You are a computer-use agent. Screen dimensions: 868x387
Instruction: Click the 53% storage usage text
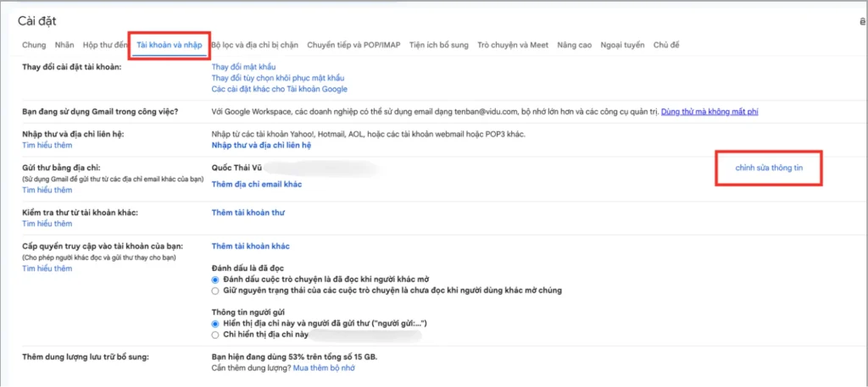click(x=293, y=357)
